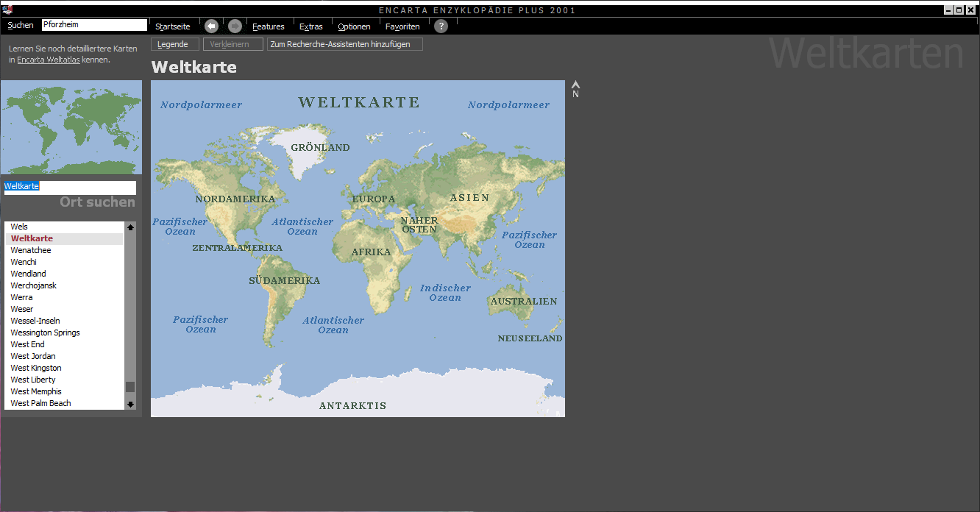
Task: Open help via question mark icon
Action: click(x=441, y=26)
